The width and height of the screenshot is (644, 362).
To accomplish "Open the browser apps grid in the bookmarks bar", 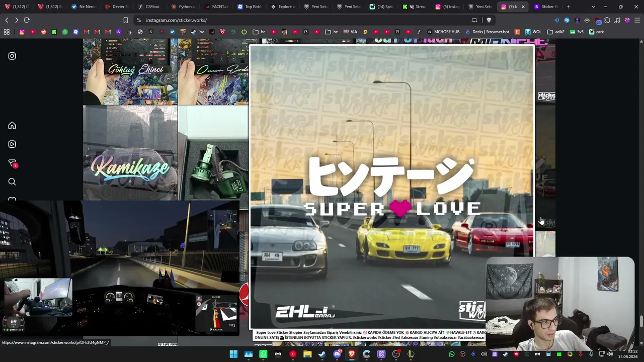I will [x=7, y=32].
